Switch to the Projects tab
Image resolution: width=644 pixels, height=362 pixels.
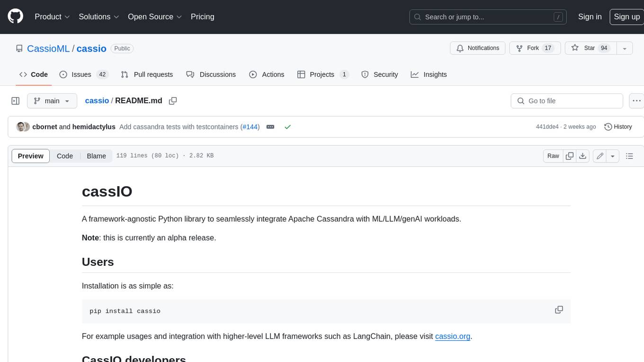[323, 74]
